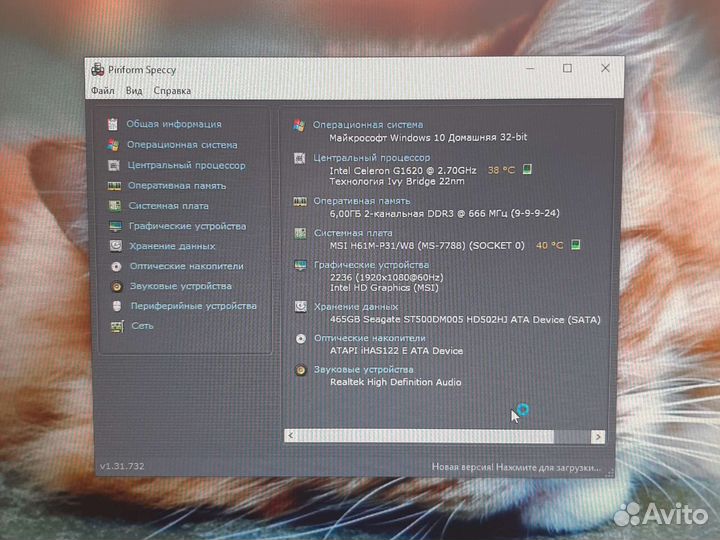720x540 pixels.
Task: Click the horizontal scrollbar thumb
Action: tap(425, 436)
